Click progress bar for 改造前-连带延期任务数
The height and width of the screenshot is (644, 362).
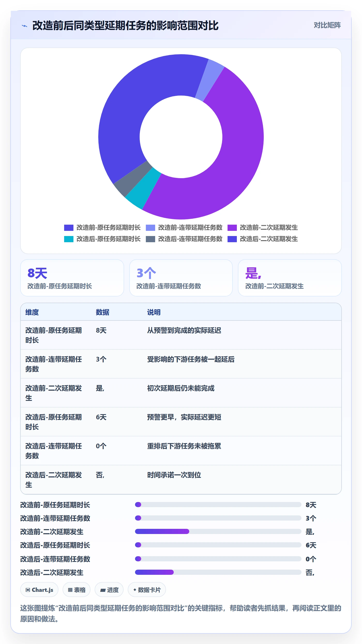(x=218, y=518)
